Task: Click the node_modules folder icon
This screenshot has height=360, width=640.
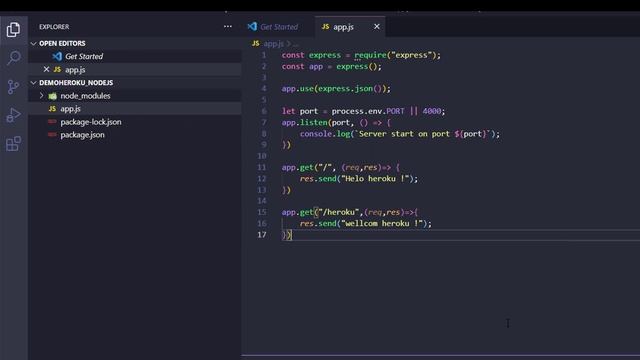Action: point(53,96)
